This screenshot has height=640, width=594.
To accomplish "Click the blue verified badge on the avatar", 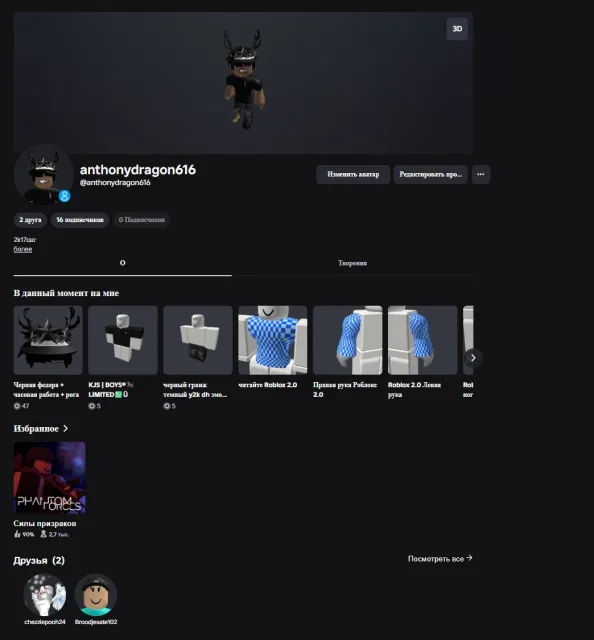I will tap(64, 196).
